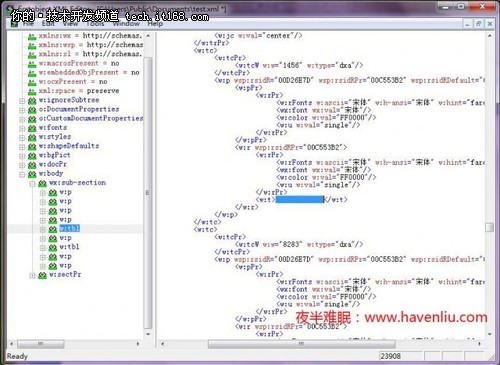Click the node icon next to w:fonts
This screenshot has height=365, width=500.
[32, 128]
